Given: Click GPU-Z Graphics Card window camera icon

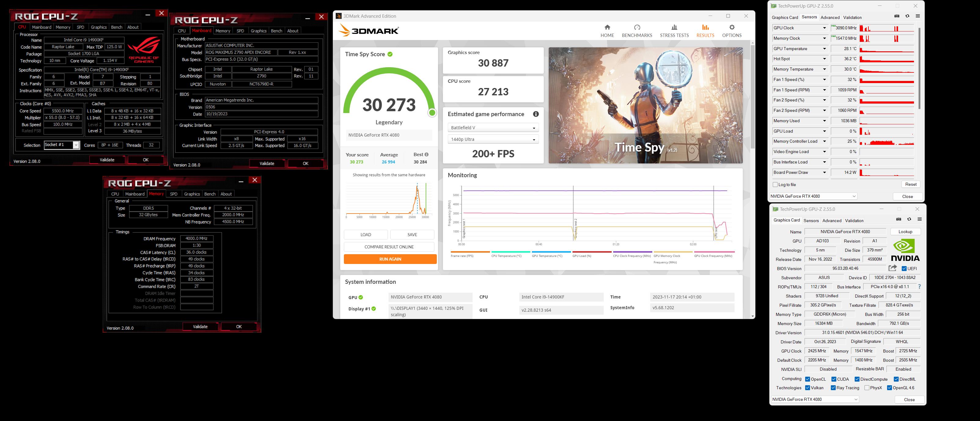Looking at the screenshot, I should (899, 219).
